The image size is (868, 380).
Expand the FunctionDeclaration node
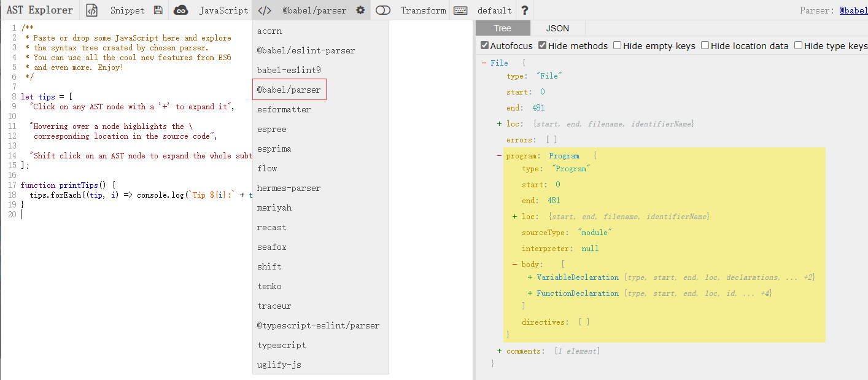coord(530,293)
